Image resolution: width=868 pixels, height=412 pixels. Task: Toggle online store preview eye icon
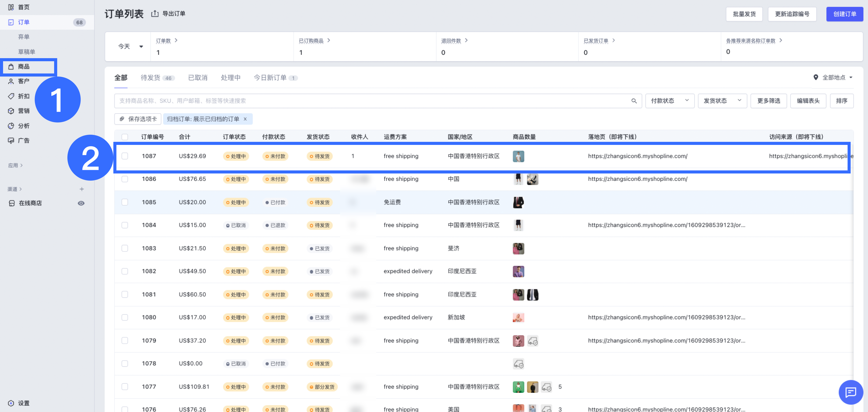[x=81, y=203]
